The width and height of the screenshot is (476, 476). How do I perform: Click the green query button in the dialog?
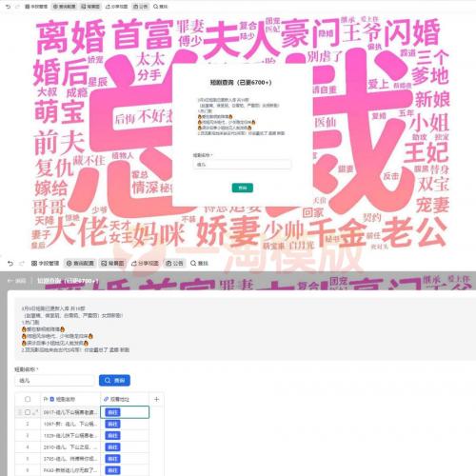(x=243, y=188)
